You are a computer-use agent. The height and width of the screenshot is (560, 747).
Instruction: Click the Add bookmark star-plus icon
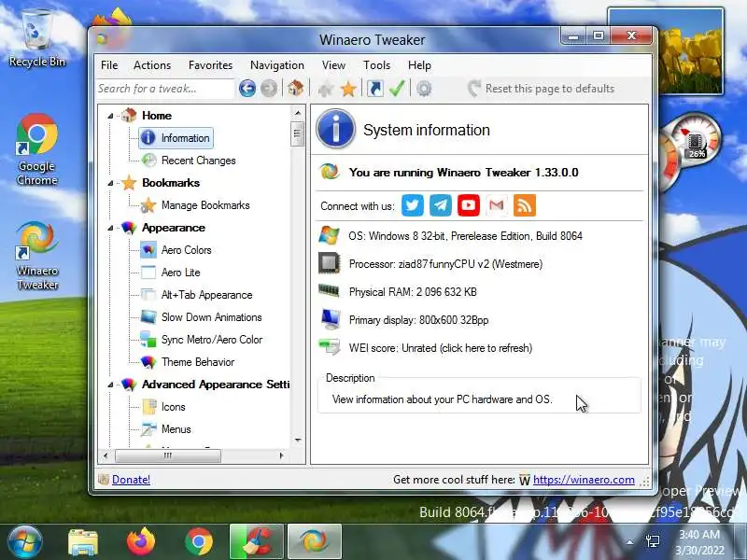click(x=326, y=89)
